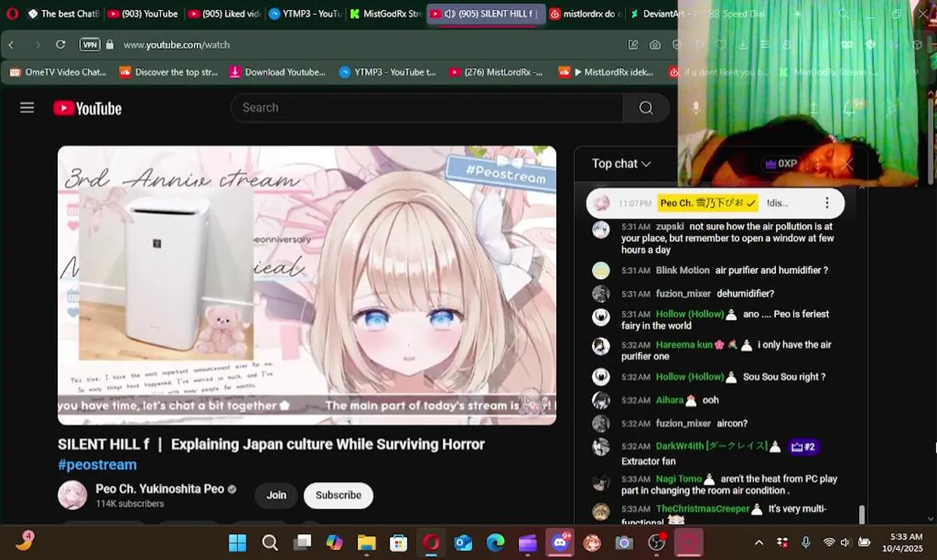
Task: Click the YouTube search magnifier button
Action: [646, 108]
